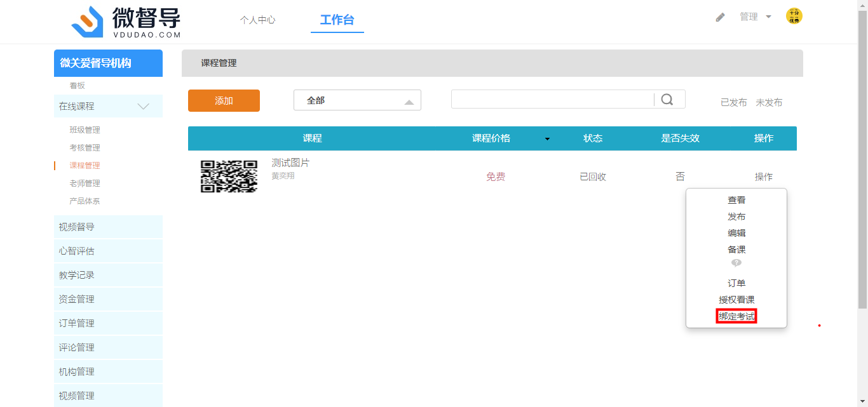Click the 微督导 logo

coord(126,22)
